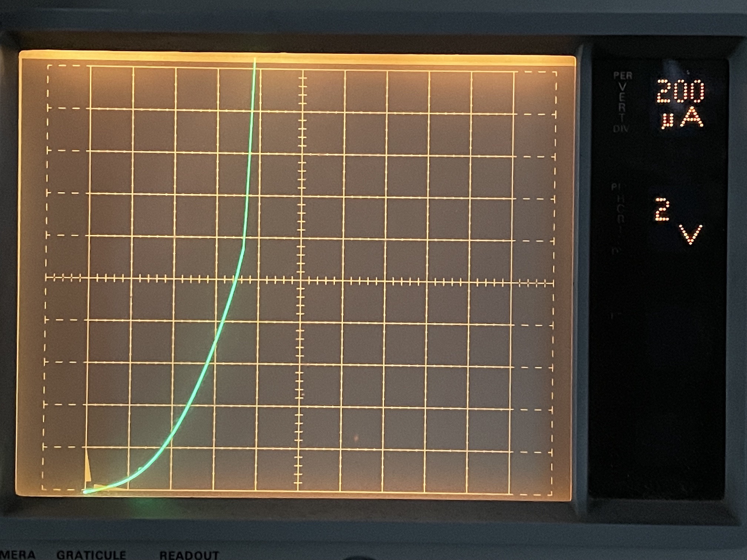Viewport: 747px width, 560px height.
Task: Click the digit 200 in the readout panel
Action: (680, 91)
